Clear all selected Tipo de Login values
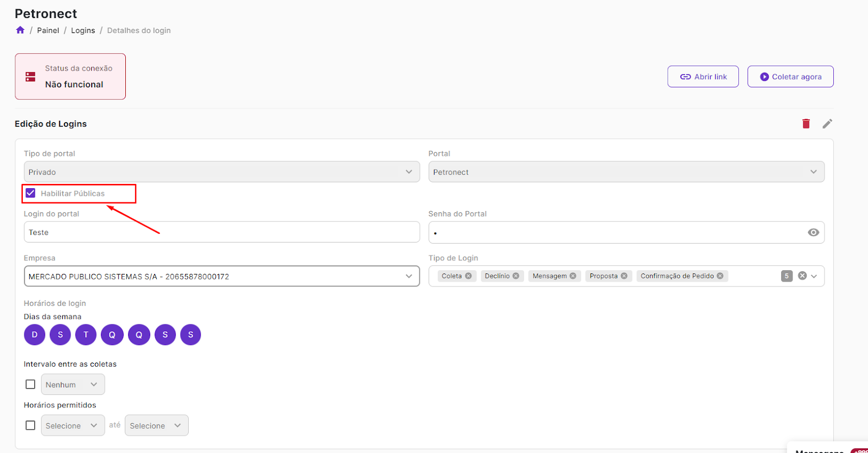 [x=802, y=276]
